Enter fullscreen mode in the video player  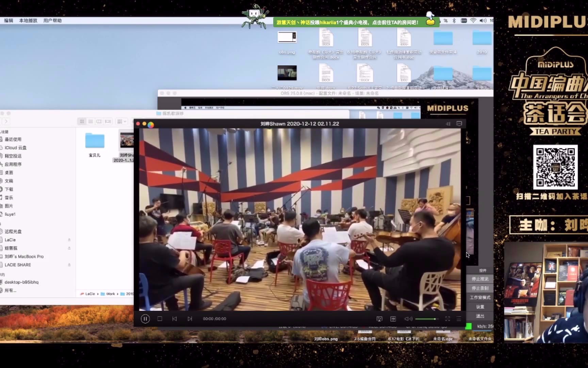coord(447,319)
